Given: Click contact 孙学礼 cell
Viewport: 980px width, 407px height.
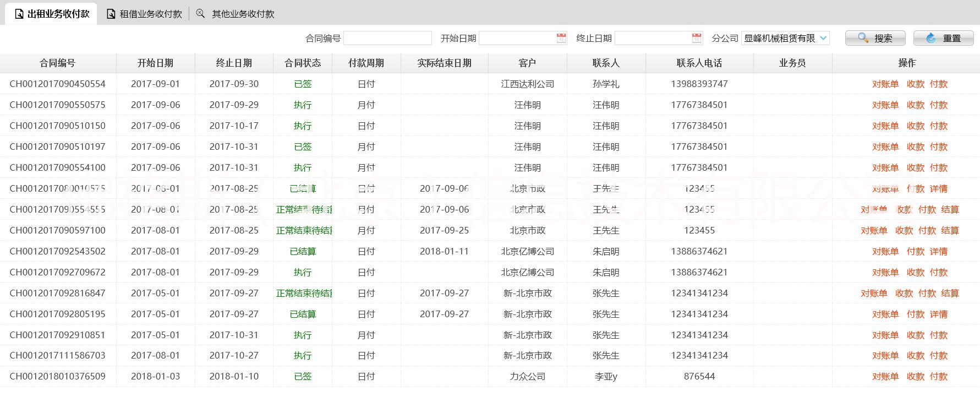Looking at the screenshot, I should click(606, 84).
